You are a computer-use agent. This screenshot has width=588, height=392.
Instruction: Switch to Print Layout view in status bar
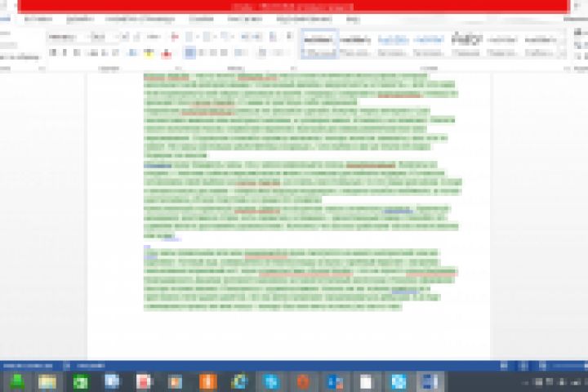pyautogui.click(x=523, y=366)
